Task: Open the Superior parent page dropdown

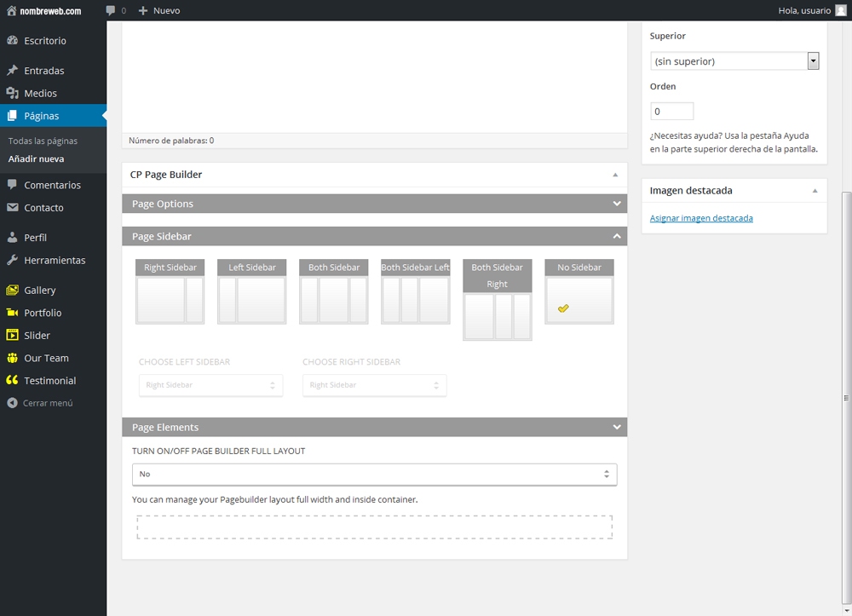Action: [x=734, y=61]
